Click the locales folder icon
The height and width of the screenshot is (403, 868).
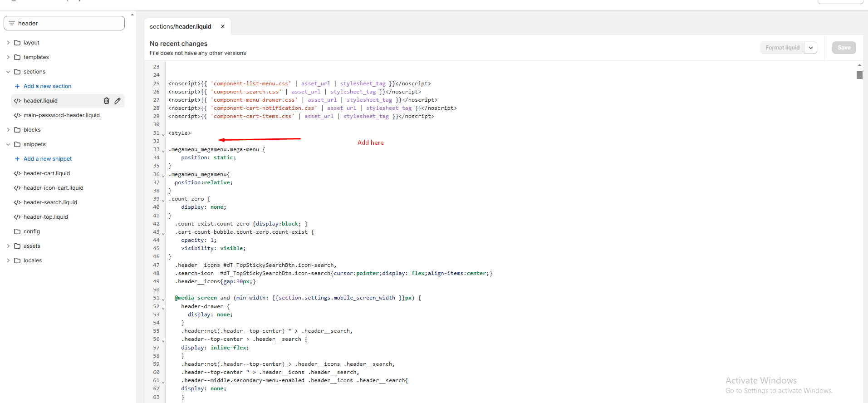point(17,260)
